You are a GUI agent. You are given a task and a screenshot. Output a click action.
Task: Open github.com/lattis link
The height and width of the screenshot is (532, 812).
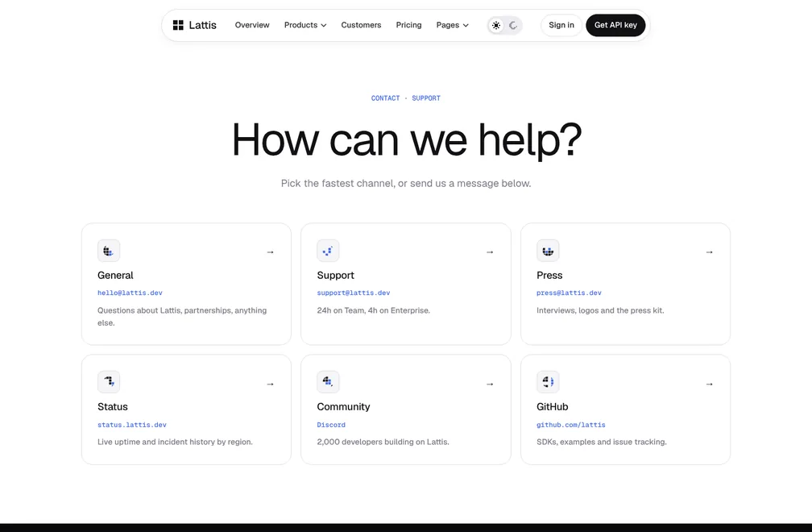[570, 425]
